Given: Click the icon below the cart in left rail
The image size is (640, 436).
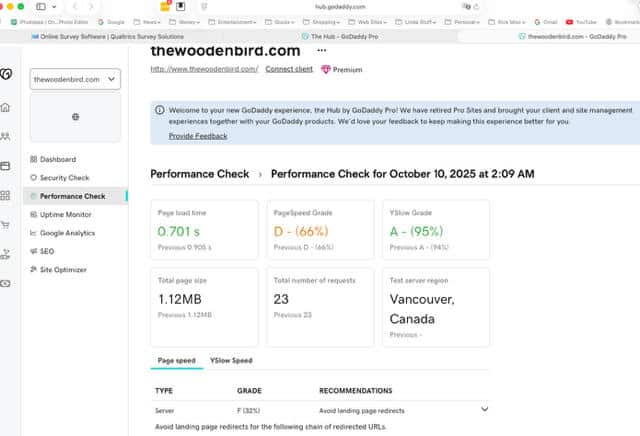Looking at the screenshot, I should pos(5,254).
